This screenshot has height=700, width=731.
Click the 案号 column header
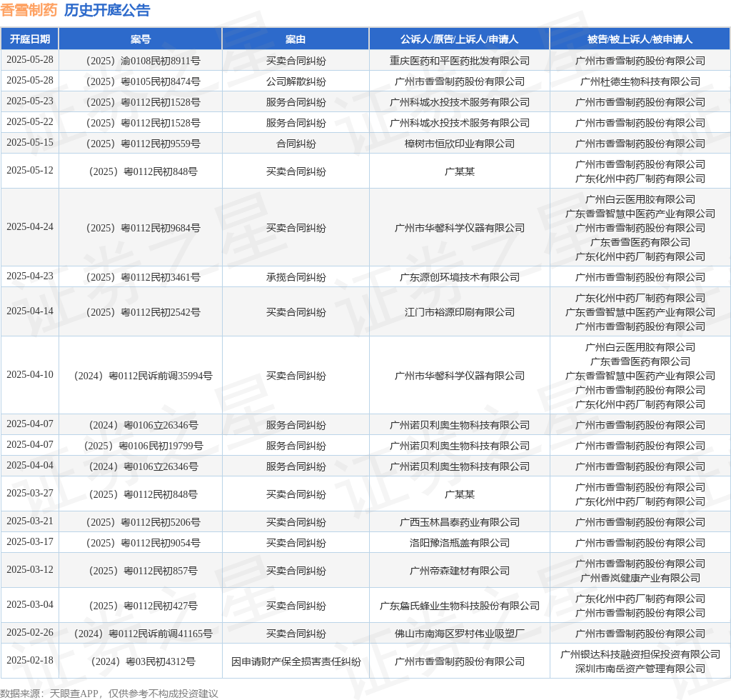pyautogui.click(x=141, y=39)
